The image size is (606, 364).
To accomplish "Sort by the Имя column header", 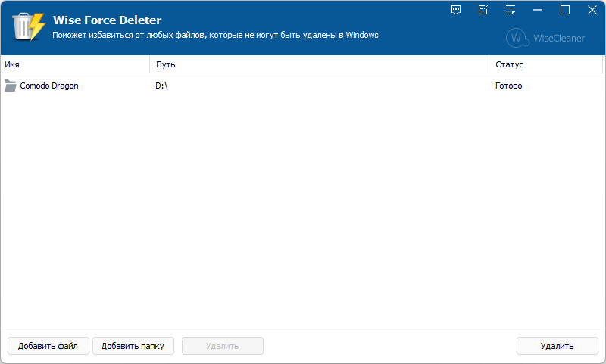I will 75,64.
